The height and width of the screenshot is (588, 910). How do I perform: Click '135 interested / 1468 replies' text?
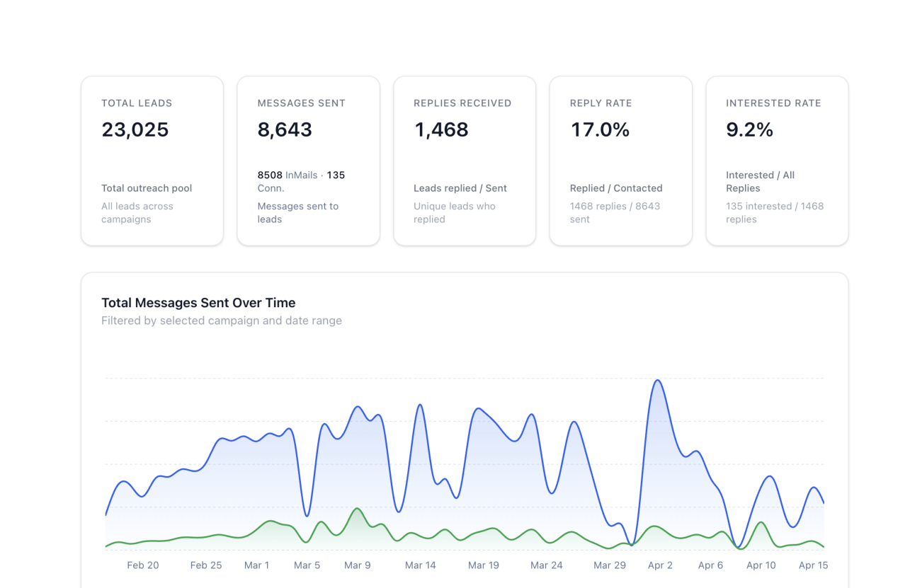coord(775,213)
